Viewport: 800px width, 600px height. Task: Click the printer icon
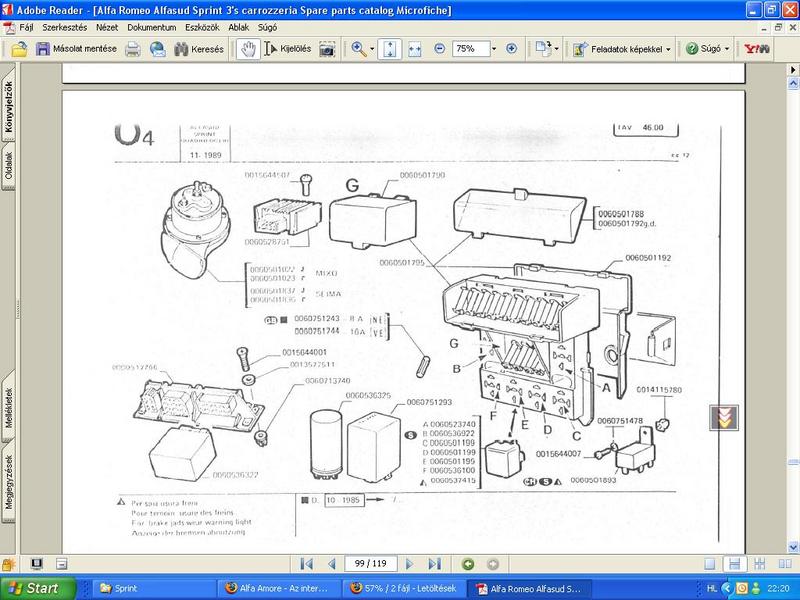[x=133, y=49]
